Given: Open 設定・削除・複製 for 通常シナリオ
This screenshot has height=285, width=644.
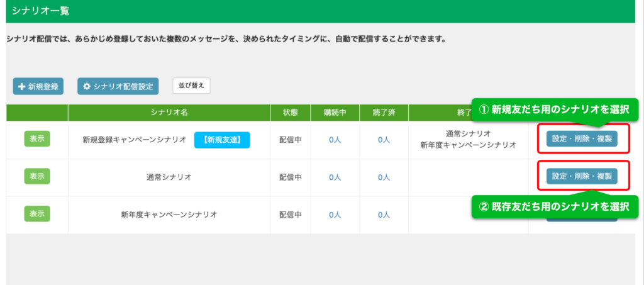Looking at the screenshot, I should (x=581, y=176).
